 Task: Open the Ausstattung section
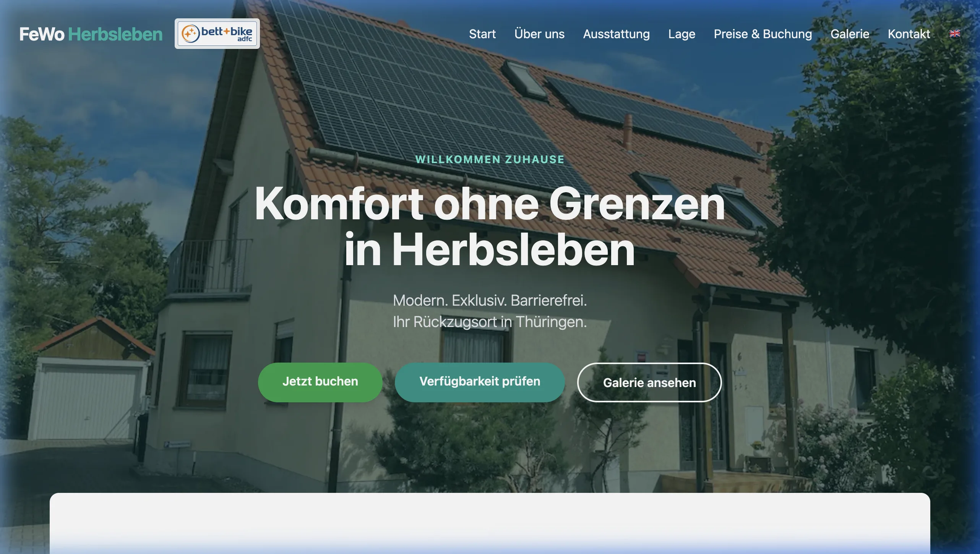[616, 34]
